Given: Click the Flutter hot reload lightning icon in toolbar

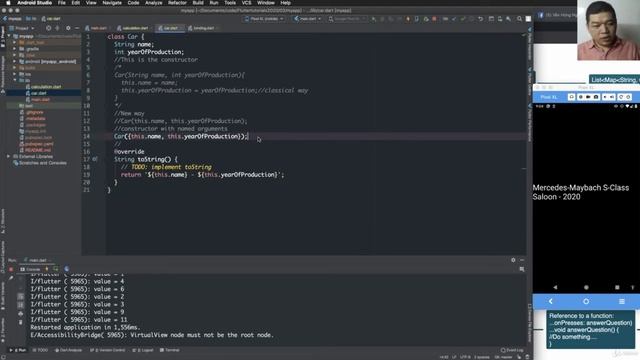Looking at the screenshot, I should point(407,19).
